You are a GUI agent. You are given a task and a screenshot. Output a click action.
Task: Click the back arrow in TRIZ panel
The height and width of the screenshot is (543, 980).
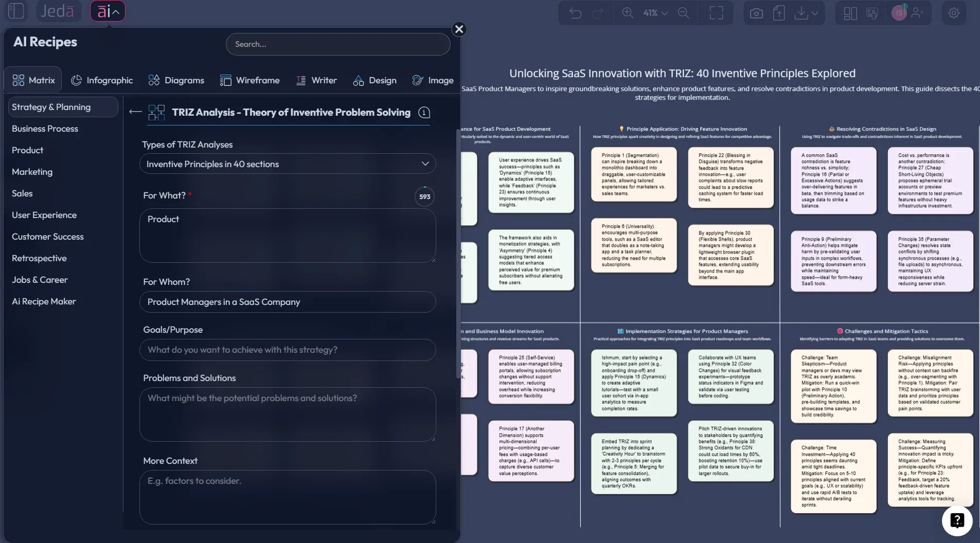[135, 112]
